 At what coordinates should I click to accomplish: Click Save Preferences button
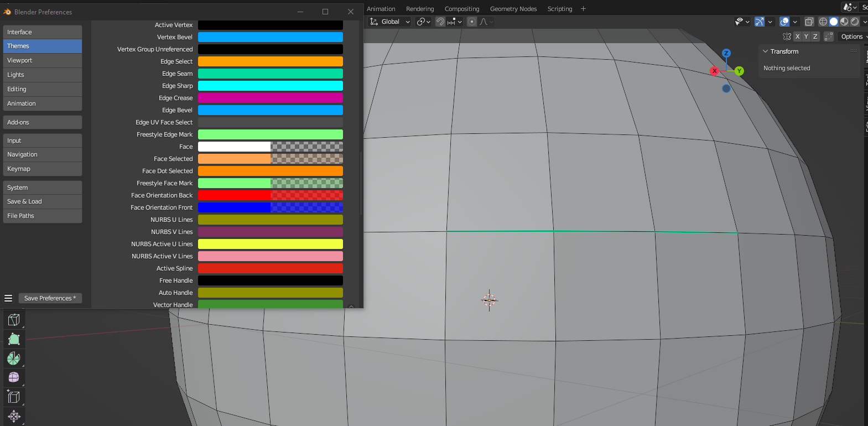click(50, 298)
